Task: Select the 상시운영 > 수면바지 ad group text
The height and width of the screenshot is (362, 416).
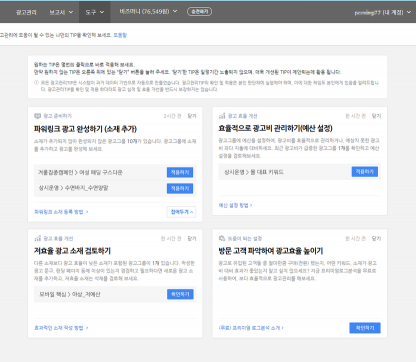Action: click(73, 188)
